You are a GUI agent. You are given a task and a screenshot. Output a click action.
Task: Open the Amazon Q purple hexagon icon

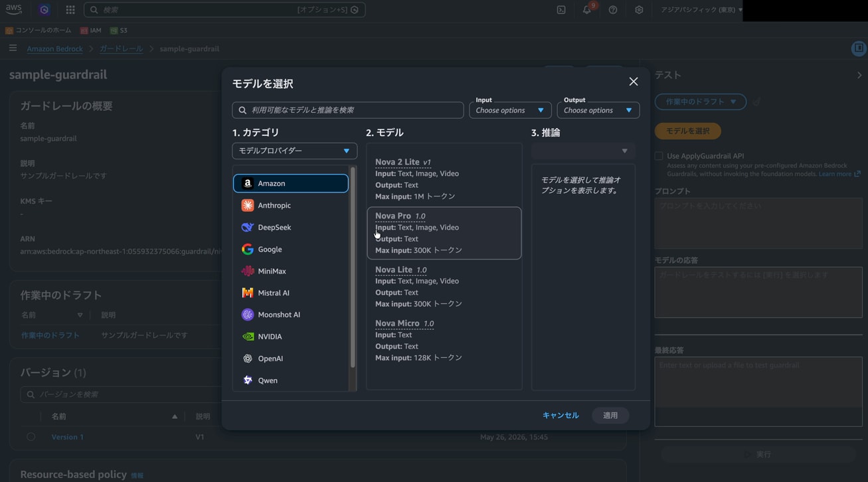click(44, 10)
